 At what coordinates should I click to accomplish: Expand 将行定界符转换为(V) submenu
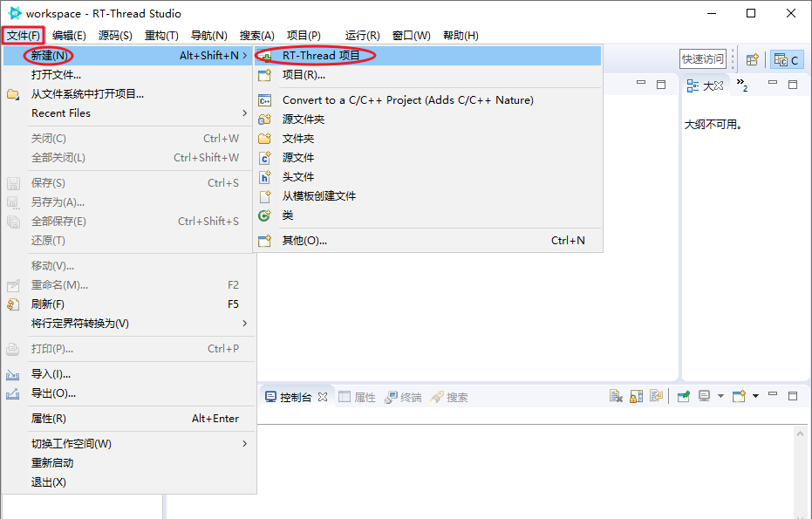128,324
